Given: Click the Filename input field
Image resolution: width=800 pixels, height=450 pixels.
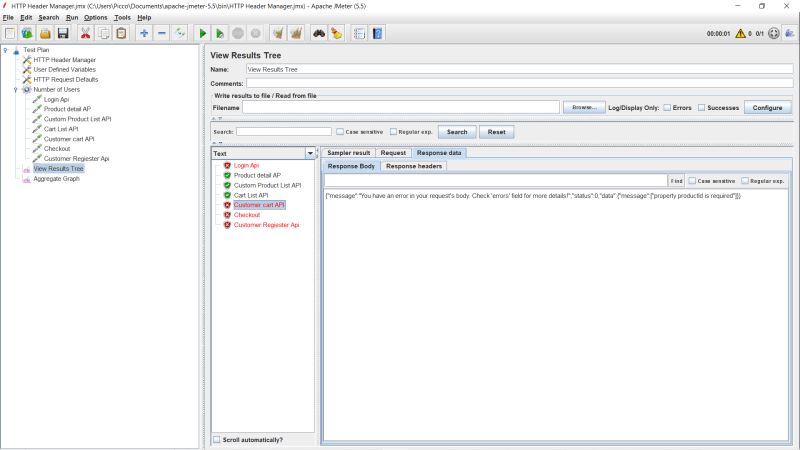Looking at the screenshot, I should point(401,108).
